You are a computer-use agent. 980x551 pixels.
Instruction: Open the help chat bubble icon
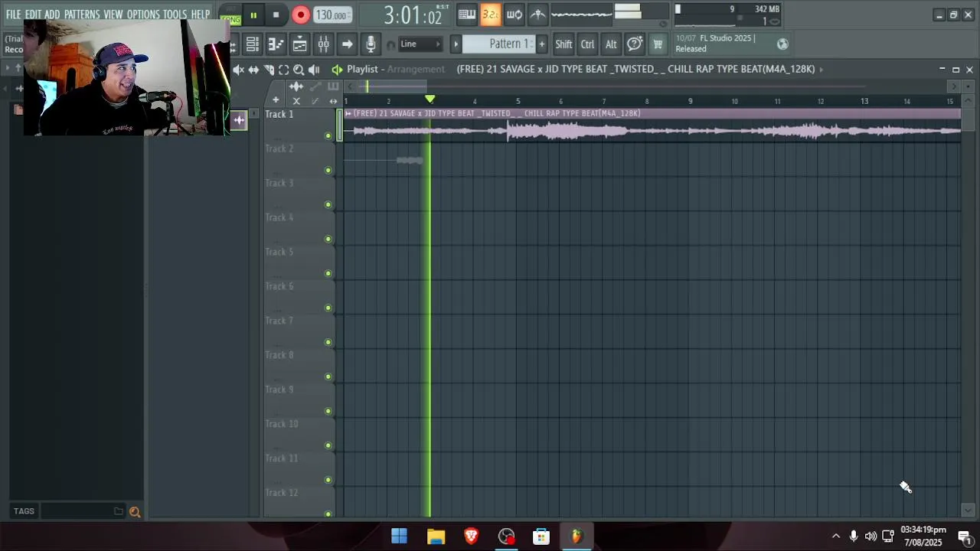pos(635,44)
